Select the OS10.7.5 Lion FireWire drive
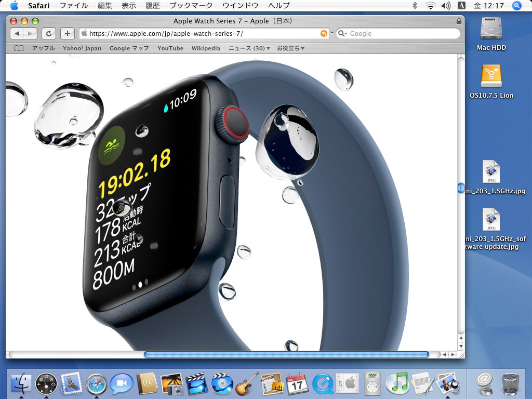 (x=491, y=76)
